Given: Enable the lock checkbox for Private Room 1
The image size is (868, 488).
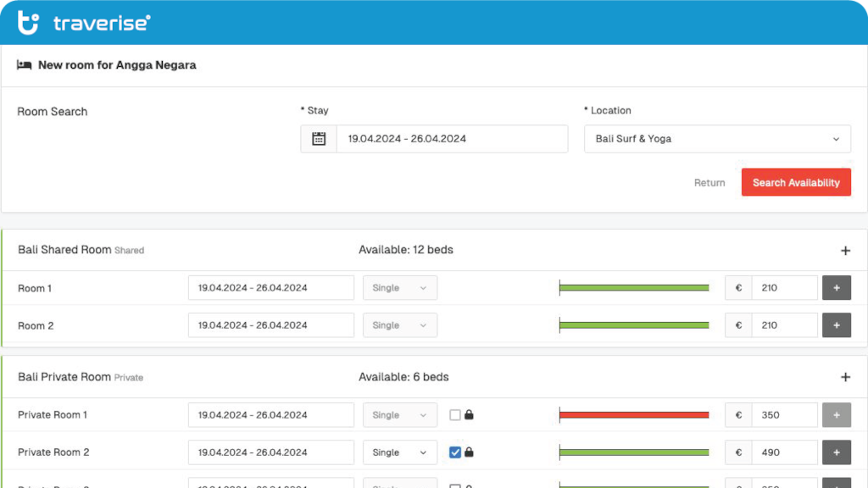Looking at the screenshot, I should tap(455, 415).
